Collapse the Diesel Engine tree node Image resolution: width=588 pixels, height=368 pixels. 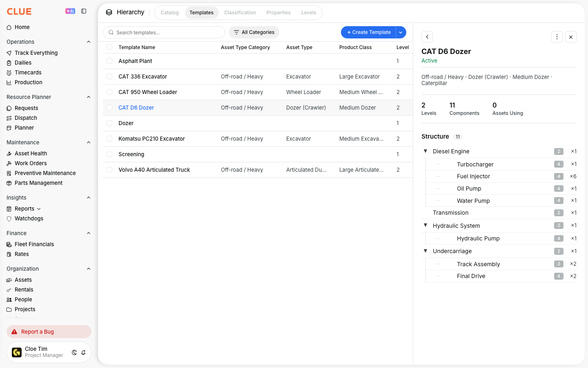[x=425, y=151]
